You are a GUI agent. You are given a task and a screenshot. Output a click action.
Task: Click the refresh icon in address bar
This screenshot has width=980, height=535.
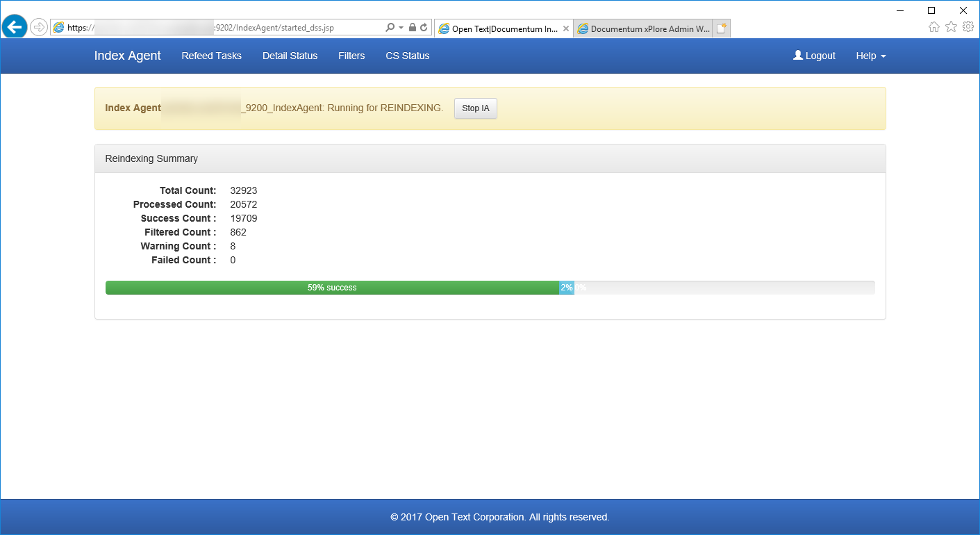pos(424,27)
